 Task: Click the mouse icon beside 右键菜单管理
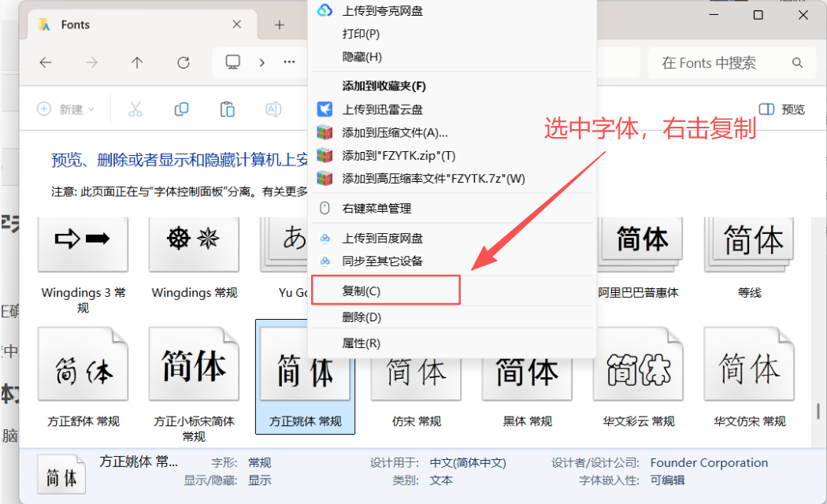[324, 208]
